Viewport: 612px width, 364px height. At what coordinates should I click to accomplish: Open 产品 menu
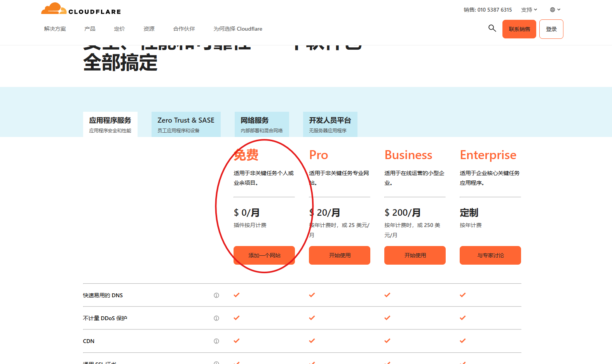coord(90,29)
